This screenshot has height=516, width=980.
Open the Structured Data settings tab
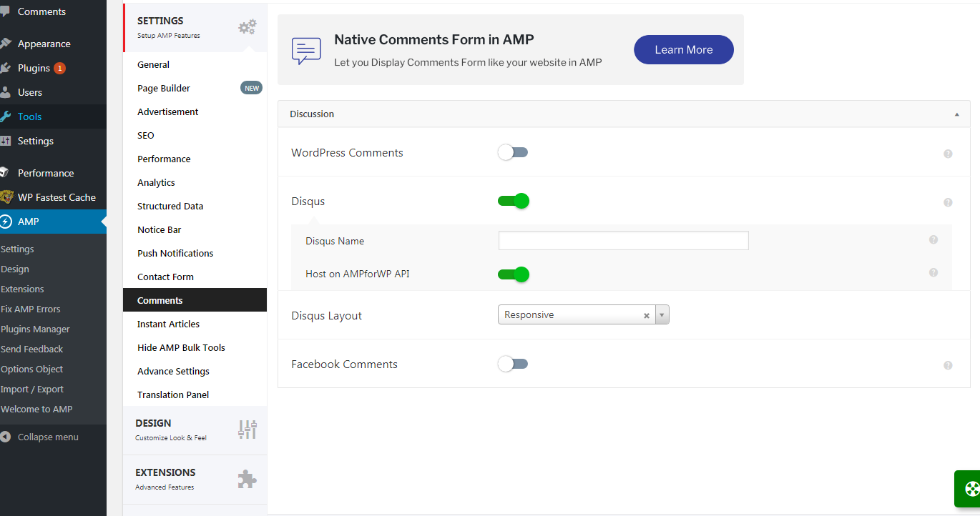coord(170,206)
